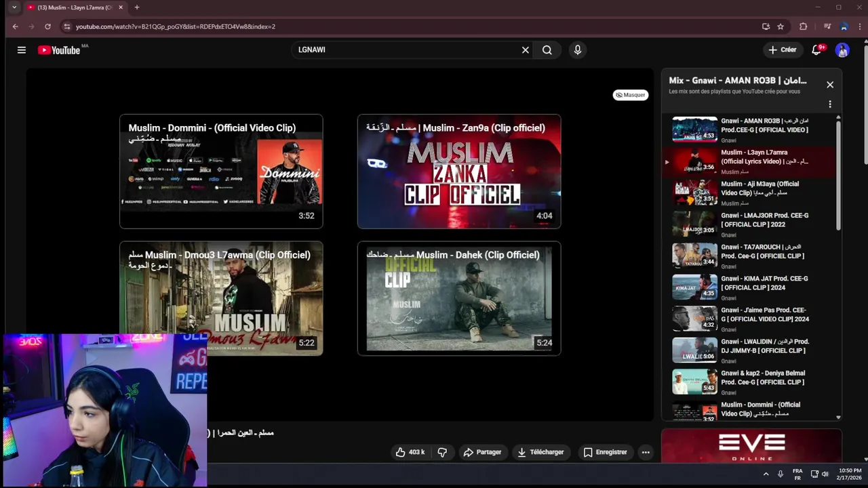Open the Mix playlist three-dot menu
The image size is (868, 488).
click(x=830, y=104)
